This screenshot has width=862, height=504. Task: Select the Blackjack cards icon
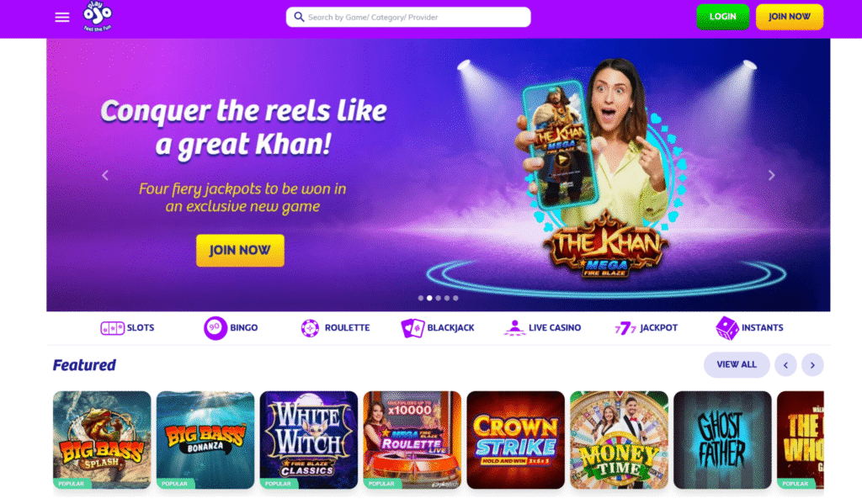[x=412, y=328]
